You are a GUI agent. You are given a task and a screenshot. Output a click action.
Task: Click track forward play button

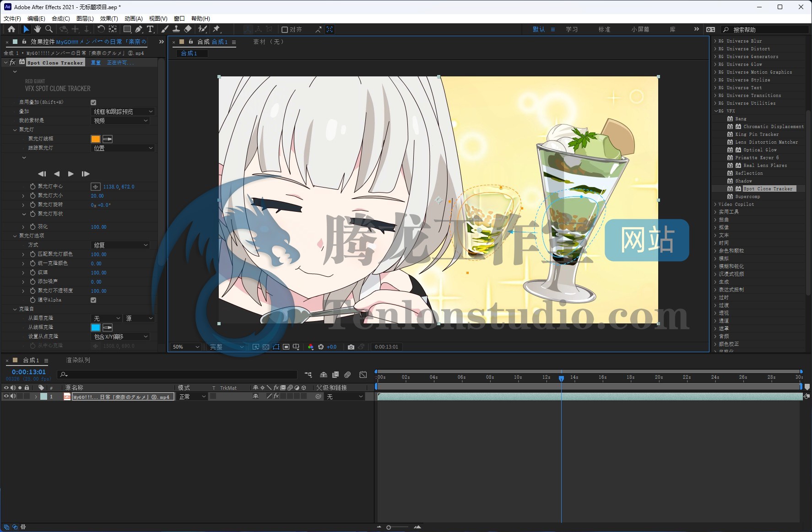(x=71, y=174)
